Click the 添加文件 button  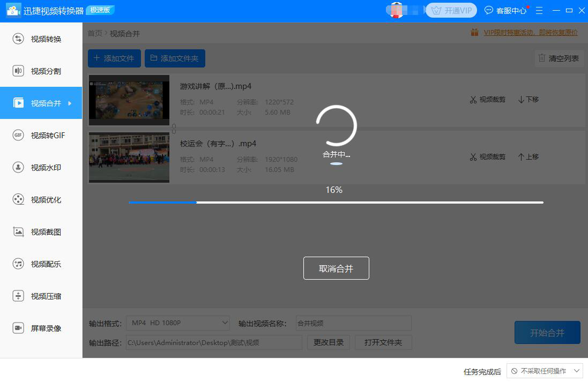point(114,58)
